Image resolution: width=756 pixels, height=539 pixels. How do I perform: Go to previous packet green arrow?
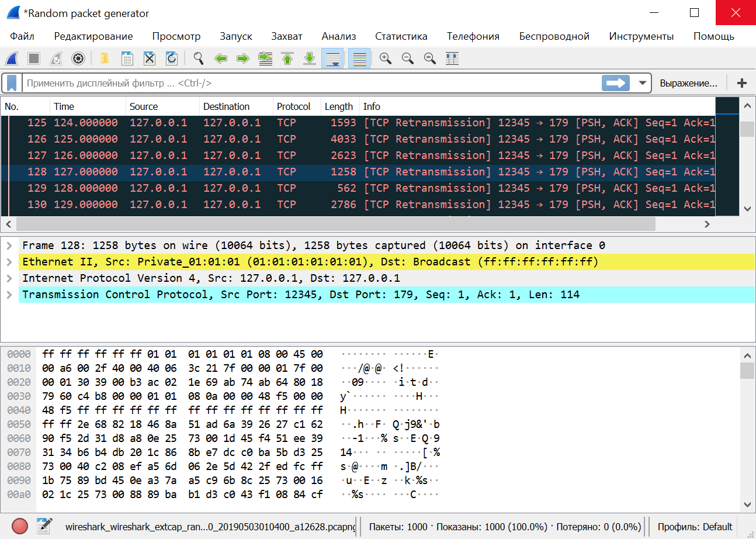coord(221,58)
